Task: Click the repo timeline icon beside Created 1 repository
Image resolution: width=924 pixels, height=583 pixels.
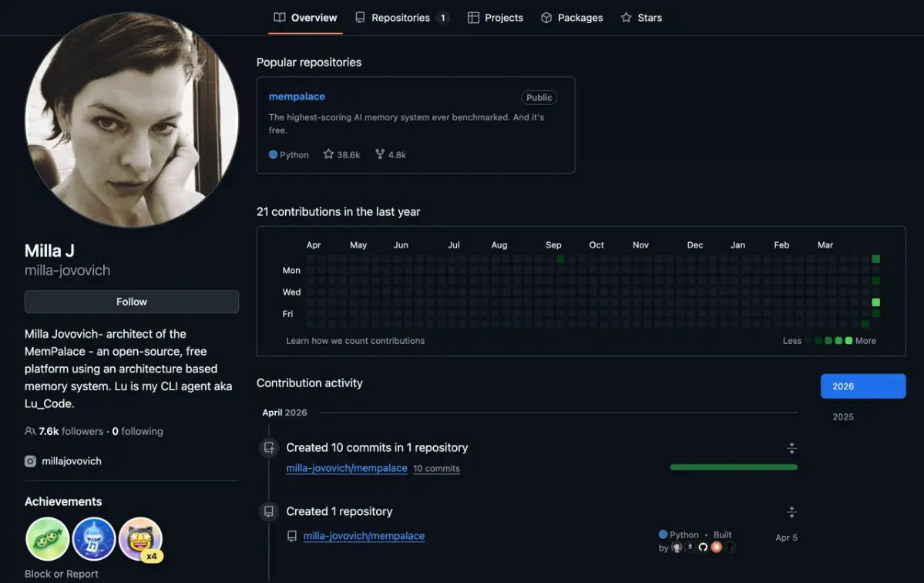Action: click(x=269, y=512)
